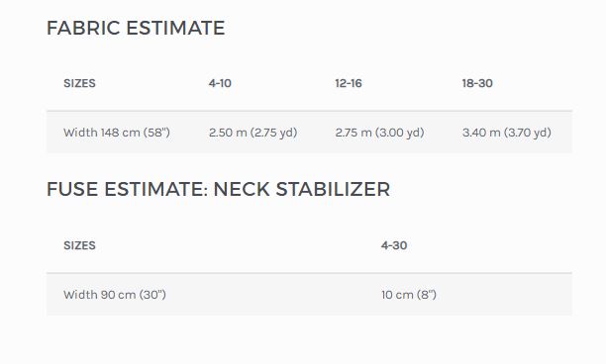Click the 4-10 size column header

click(220, 83)
